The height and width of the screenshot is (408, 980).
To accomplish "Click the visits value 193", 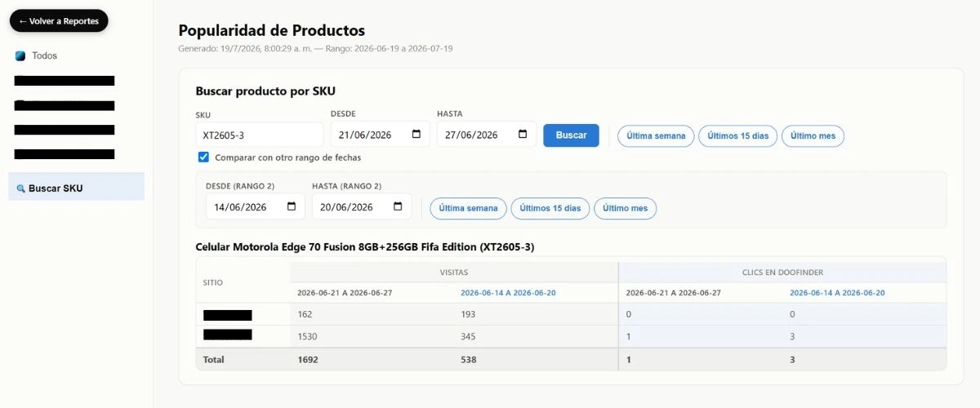I will 468,314.
